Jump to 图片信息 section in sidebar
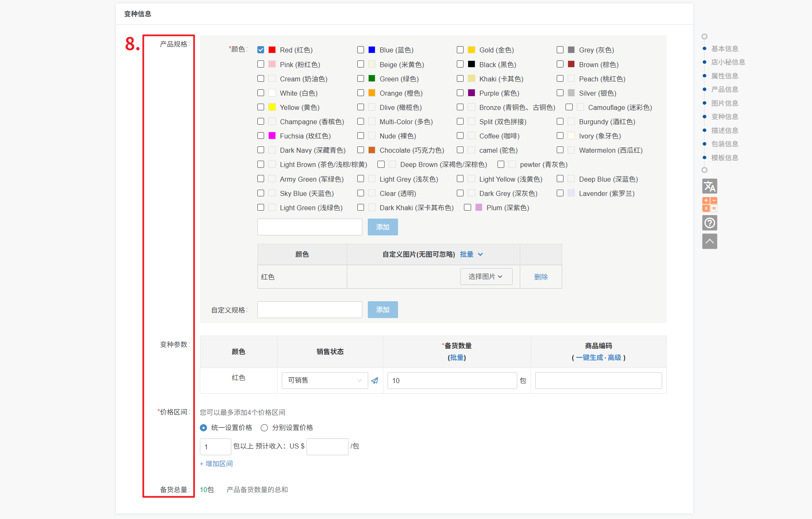The width and height of the screenshot is (812, 519). [724, 103]
